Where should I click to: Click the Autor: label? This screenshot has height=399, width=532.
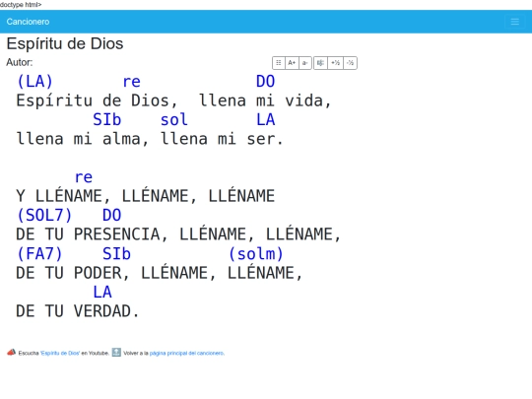click(20, 62)
